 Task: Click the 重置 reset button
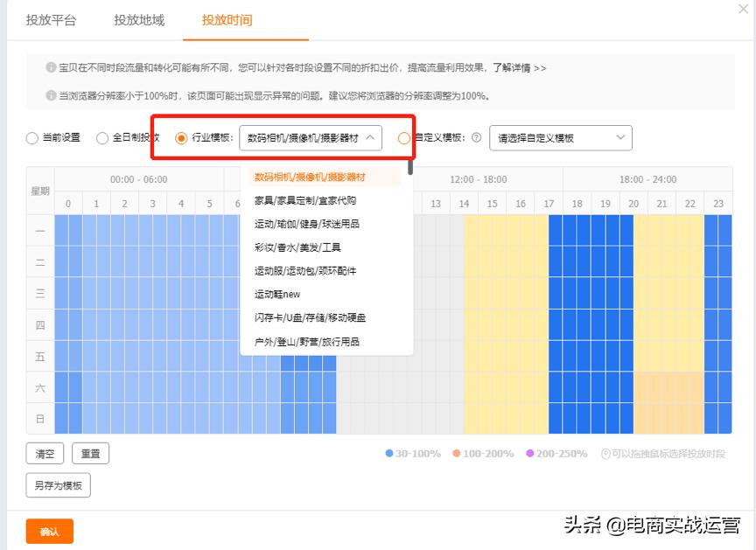[x=91, y=453]
